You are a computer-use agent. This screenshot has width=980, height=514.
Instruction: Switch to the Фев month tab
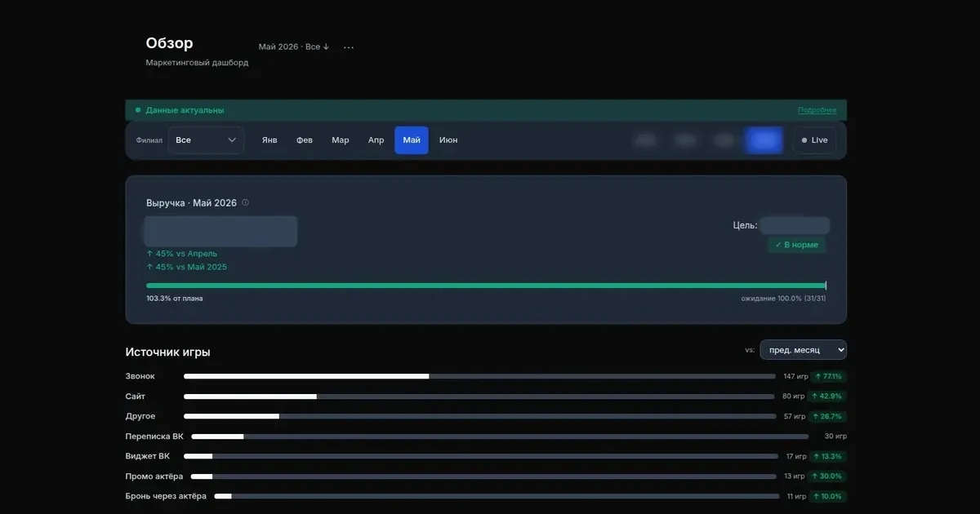[x=305, y=140]
